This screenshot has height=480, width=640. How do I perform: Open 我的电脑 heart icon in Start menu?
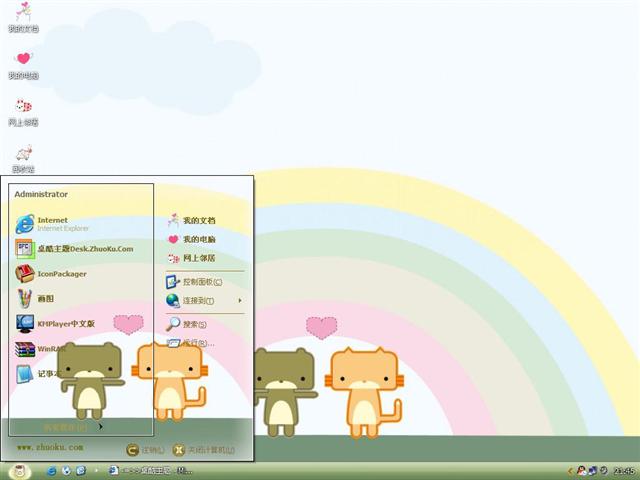click(173, 239)
